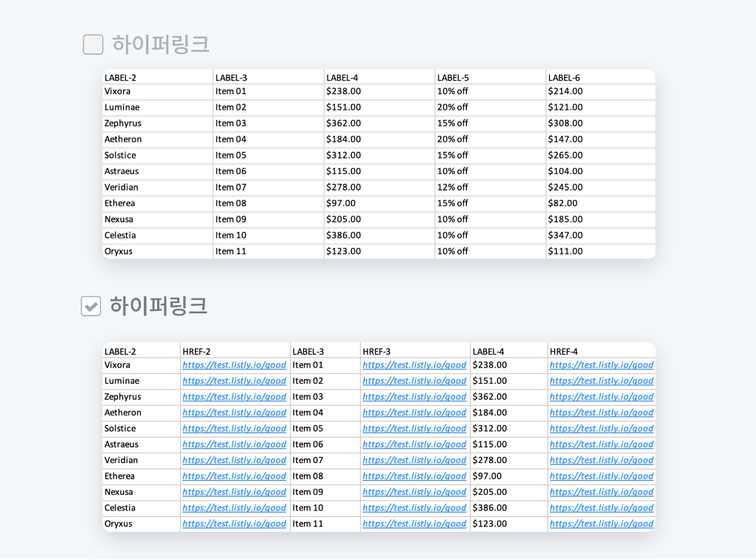Image resolution: width=756 pixels, height=560 pixels.
Task: Open the HREF-3 link next to Item 08
Action: (414, 476)
